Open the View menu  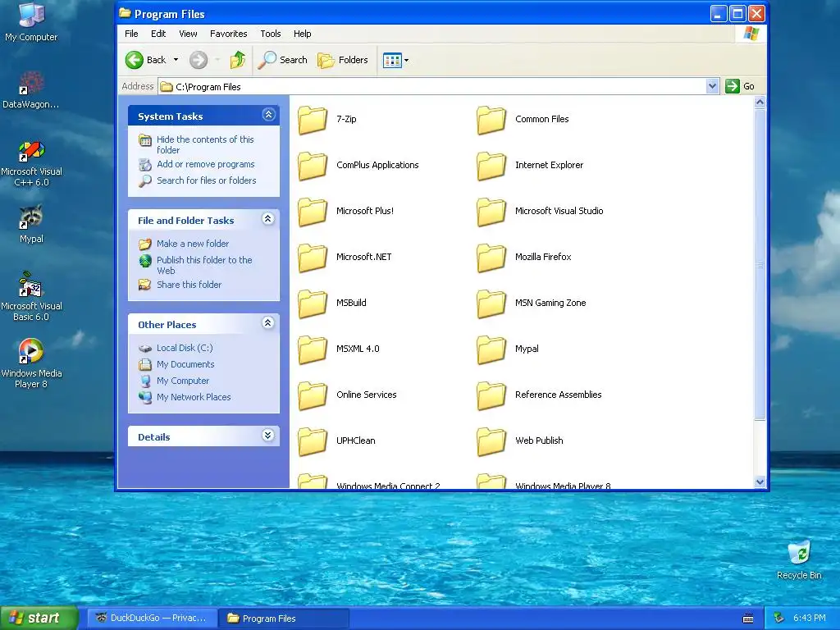[188, 34]
